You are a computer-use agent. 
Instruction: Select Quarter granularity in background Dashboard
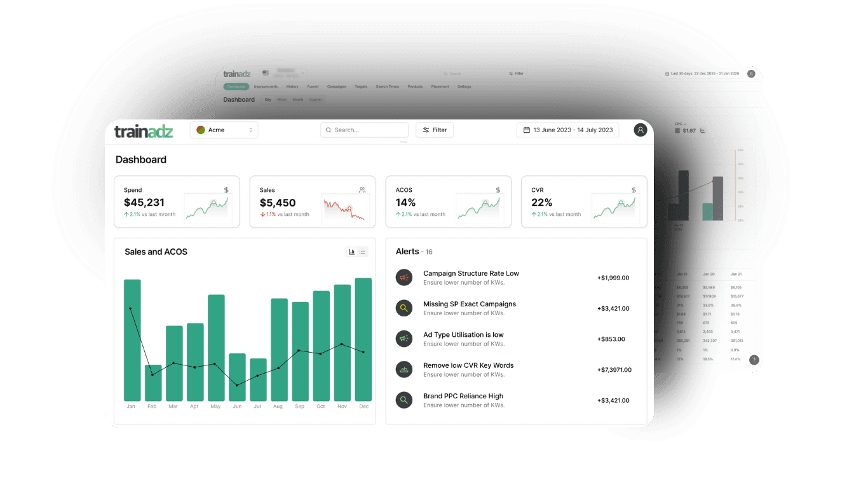315,100
